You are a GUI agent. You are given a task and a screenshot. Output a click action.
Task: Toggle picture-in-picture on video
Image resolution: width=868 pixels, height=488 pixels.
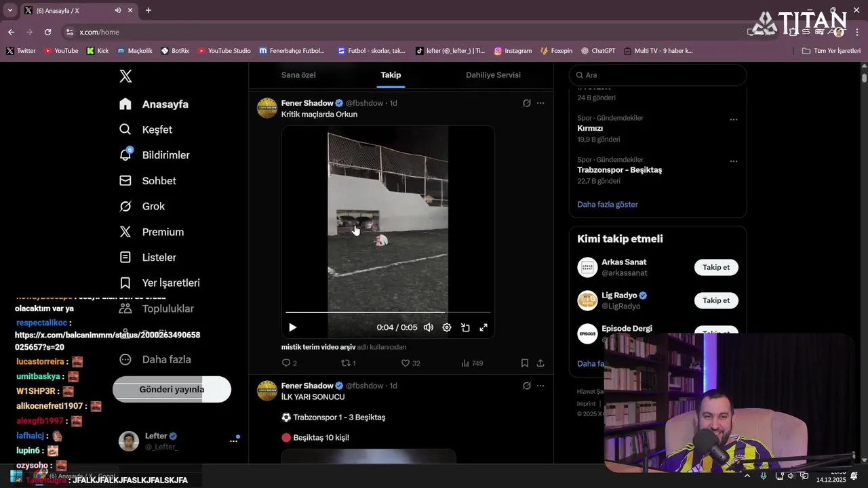pyautogui.click(x=465, y=327)
